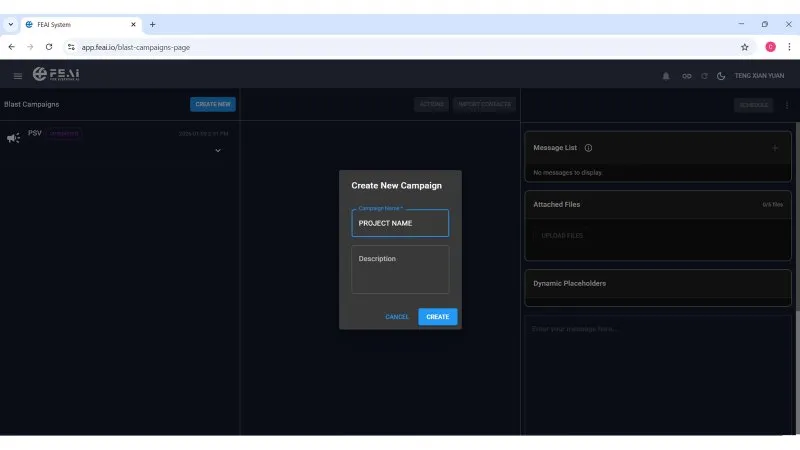Click the right panel scrollbar
The height and width of the screenshot is (450, 800).
[797, 214]
